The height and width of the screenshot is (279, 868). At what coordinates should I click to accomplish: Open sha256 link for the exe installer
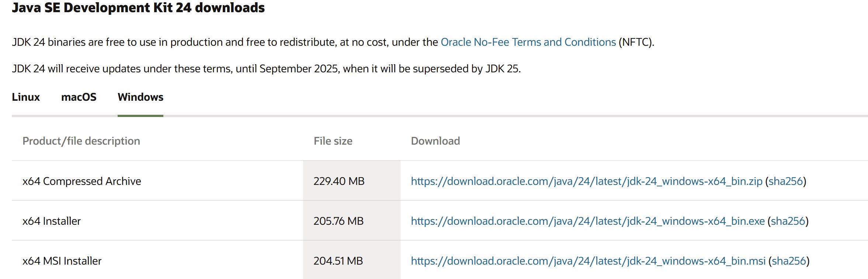click(x=788, y=221)
